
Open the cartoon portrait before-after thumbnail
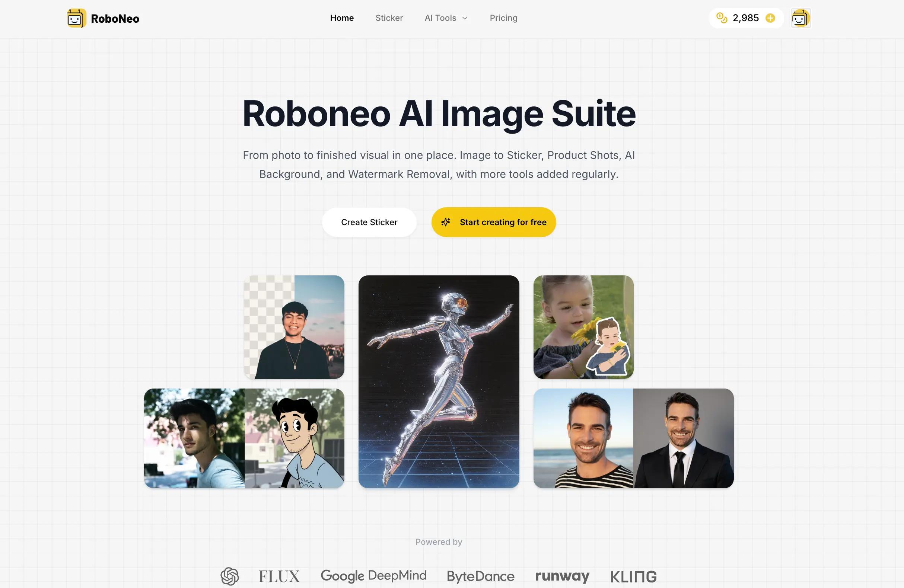244,438
